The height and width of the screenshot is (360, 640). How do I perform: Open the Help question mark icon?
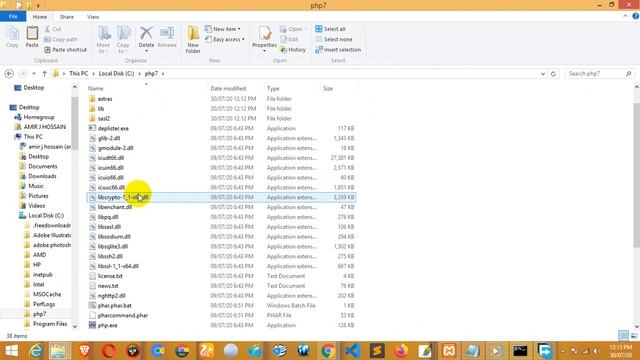point(636,16)
